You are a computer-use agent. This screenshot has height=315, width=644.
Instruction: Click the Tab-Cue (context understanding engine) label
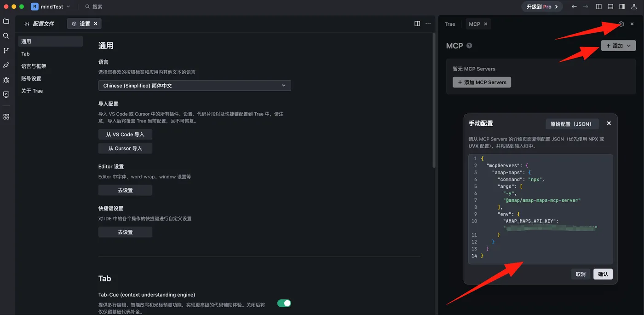[147, 295]
